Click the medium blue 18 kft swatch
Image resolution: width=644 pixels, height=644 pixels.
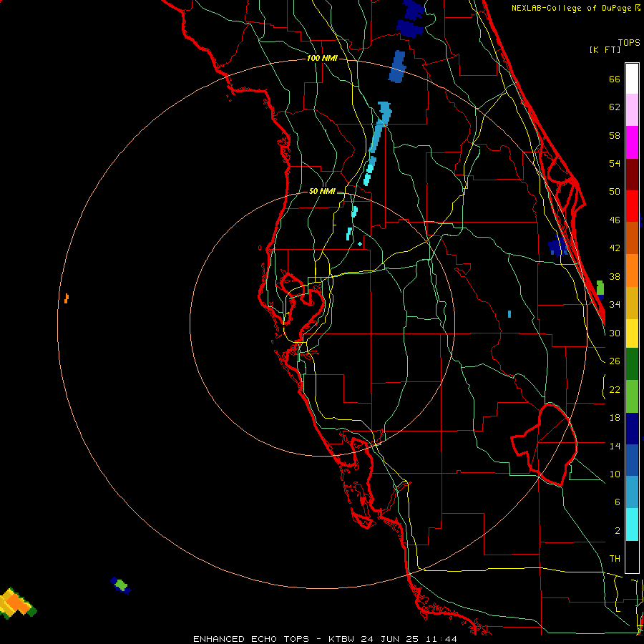pos(632,460)
